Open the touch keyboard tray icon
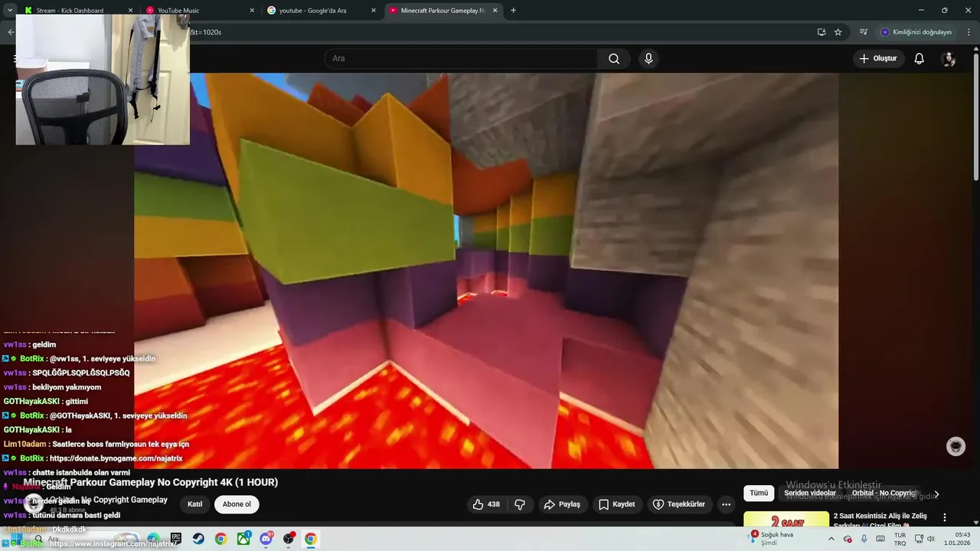 880,539
